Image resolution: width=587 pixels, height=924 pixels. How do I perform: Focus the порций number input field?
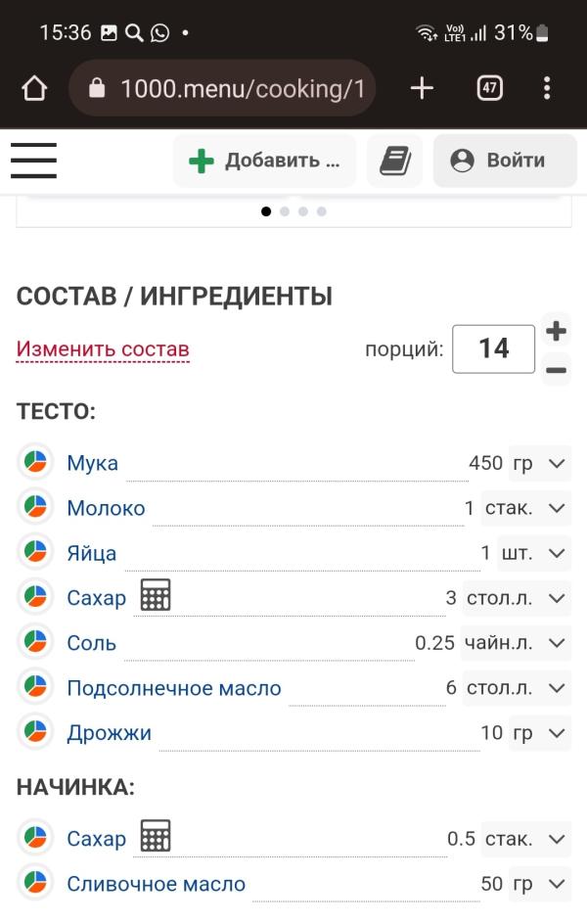(493, 349)
